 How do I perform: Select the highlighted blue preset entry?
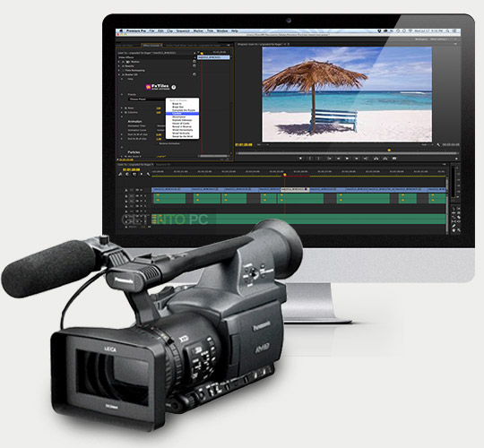pos(183,114)
